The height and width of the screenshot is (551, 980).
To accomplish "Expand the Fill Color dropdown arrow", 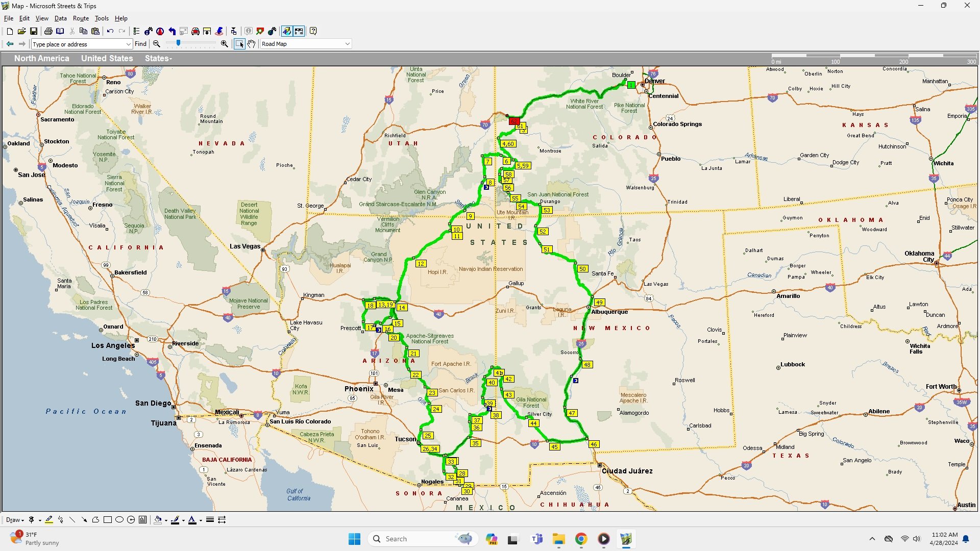I will point(166,520).
